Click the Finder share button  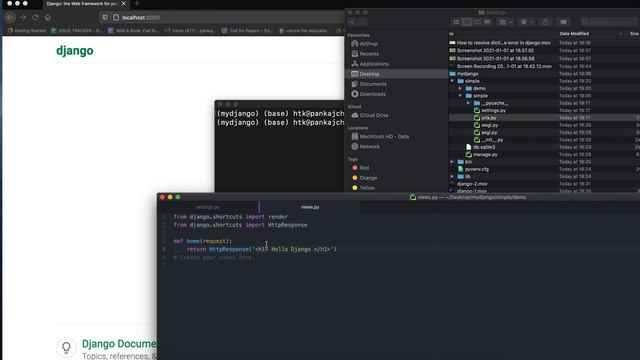[x=545, y=22]
